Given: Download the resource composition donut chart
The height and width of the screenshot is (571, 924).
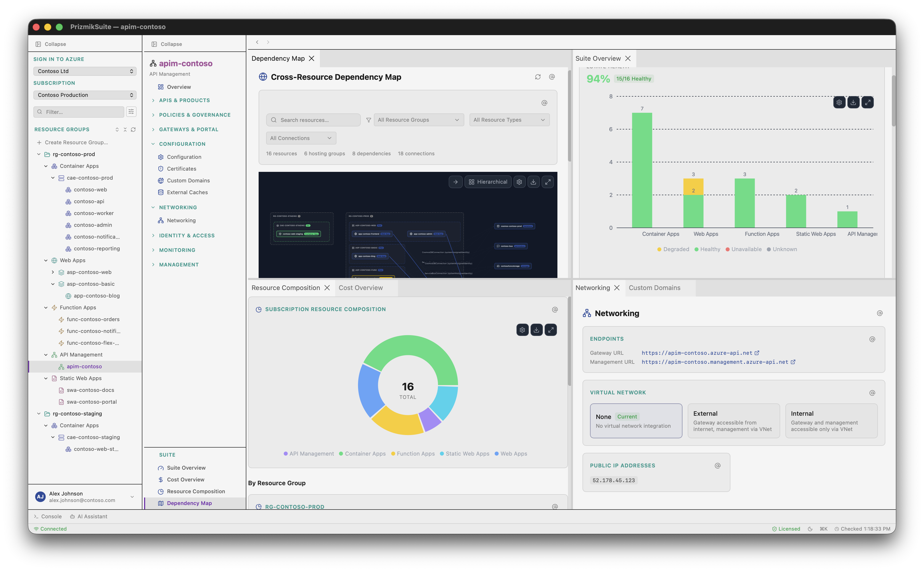Looking at the screenshot, I should pos(536,330).
